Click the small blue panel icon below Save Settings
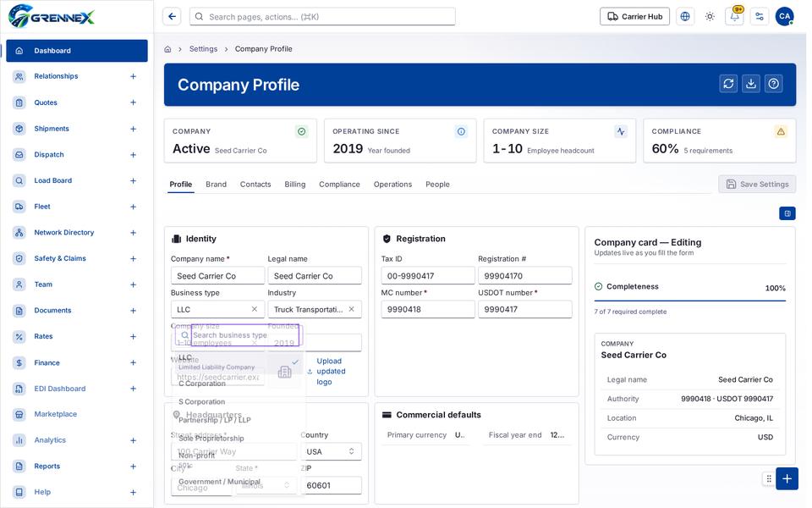 coord(787,213)
